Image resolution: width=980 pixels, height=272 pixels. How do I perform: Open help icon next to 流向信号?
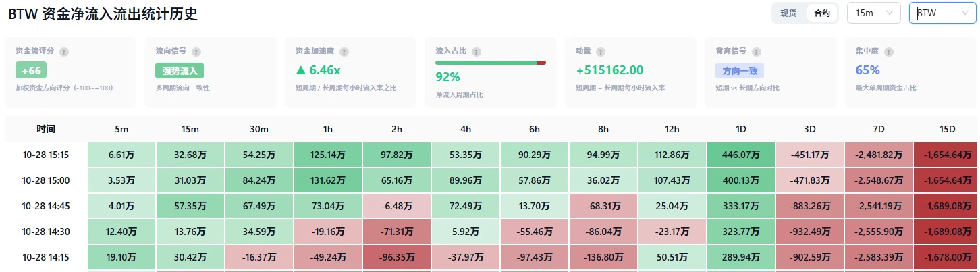coord(196,51)
